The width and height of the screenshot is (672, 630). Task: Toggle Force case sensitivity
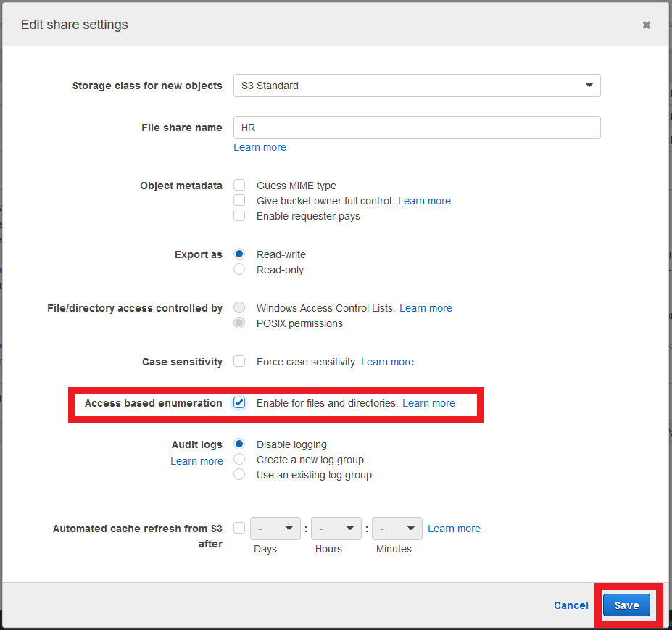[x=239, y=361]
